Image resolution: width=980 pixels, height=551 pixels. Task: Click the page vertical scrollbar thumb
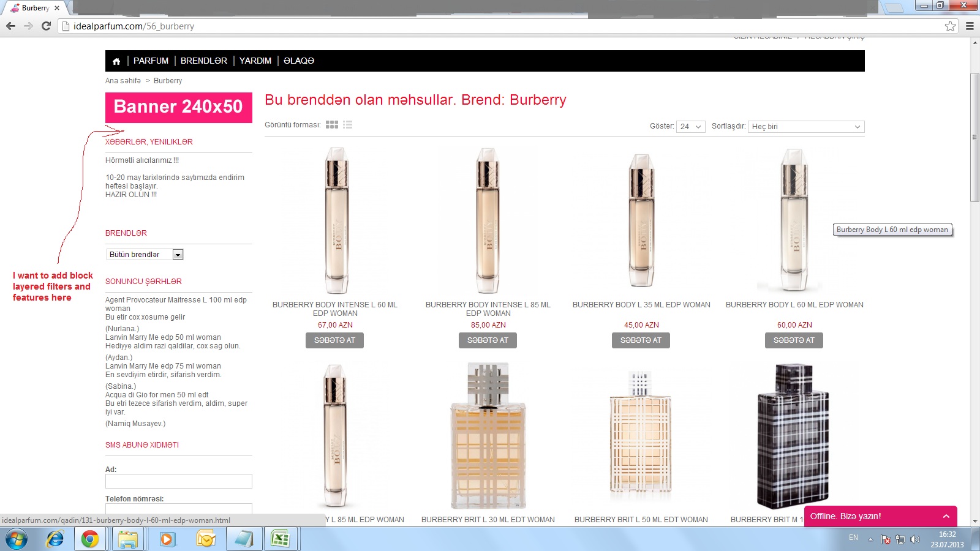click(x=974, y=137)
